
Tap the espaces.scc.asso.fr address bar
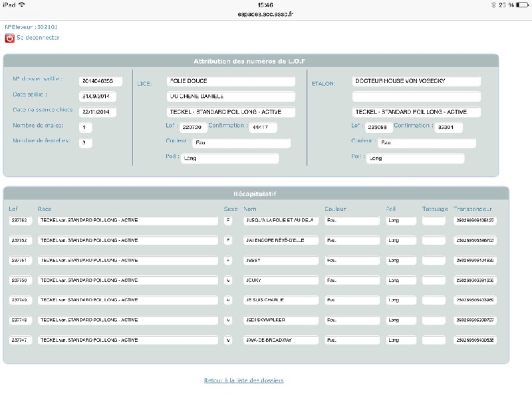click(x=266, y=13)
